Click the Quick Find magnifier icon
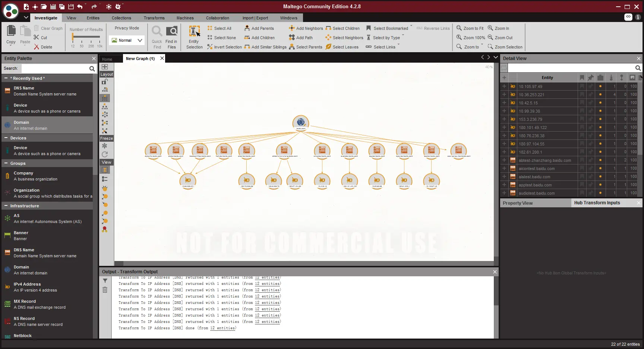The image size is (644, 349). coord(157,31)
